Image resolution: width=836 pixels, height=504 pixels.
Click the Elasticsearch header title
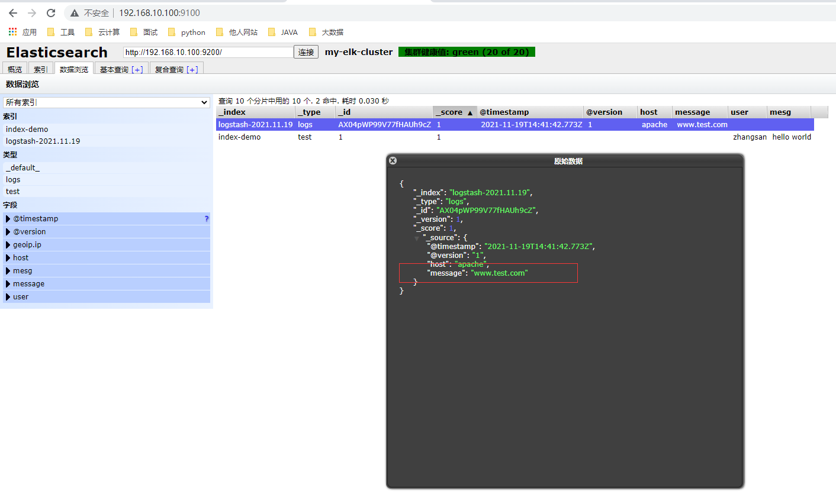pyautogui.click(x=57, y=52)
